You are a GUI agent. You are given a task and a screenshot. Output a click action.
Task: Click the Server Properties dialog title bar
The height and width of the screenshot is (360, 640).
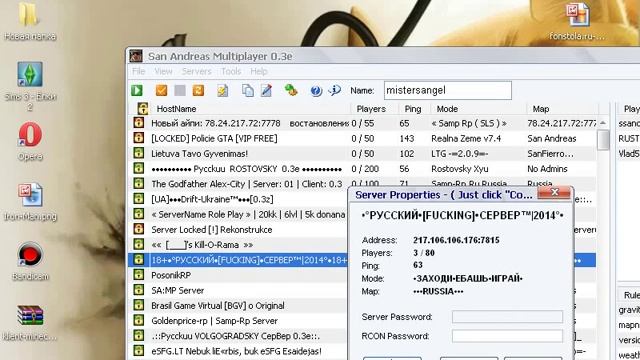[x=445, y=195]
